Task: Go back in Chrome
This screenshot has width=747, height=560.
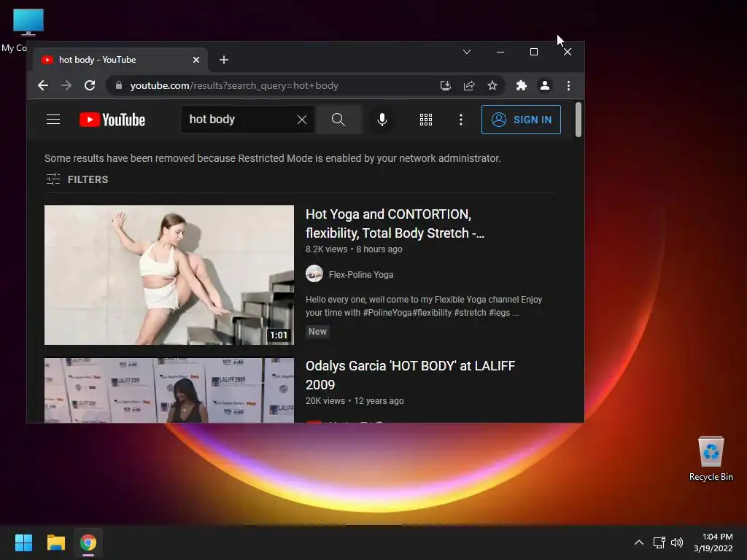Action: click(43, 86)
